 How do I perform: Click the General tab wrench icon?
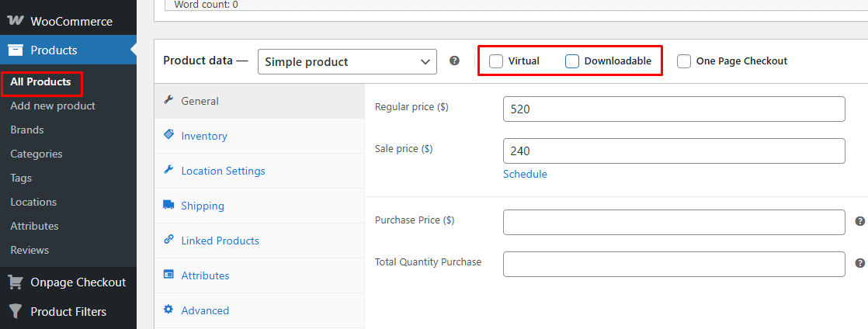coord(168,101)
